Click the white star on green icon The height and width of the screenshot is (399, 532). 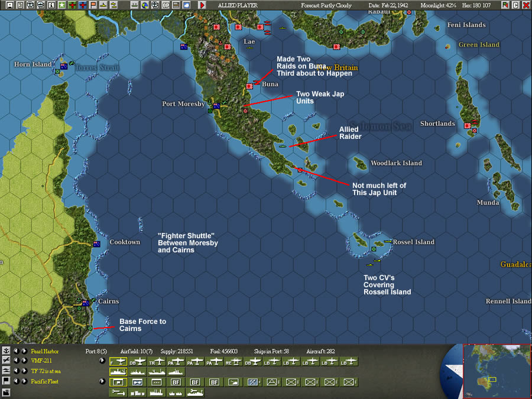tap(61, 5)
